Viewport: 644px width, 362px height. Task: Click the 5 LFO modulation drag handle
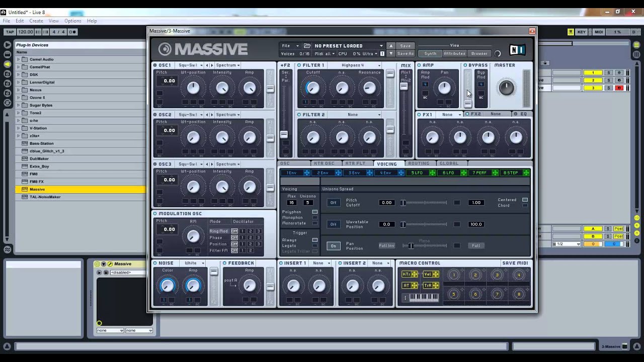pos(432,173)
